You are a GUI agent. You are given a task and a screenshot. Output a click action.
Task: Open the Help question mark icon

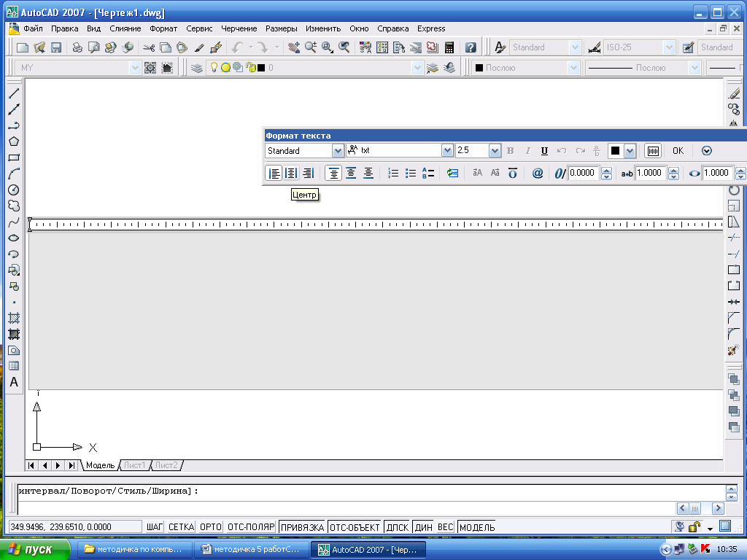(x=471, y=47)
